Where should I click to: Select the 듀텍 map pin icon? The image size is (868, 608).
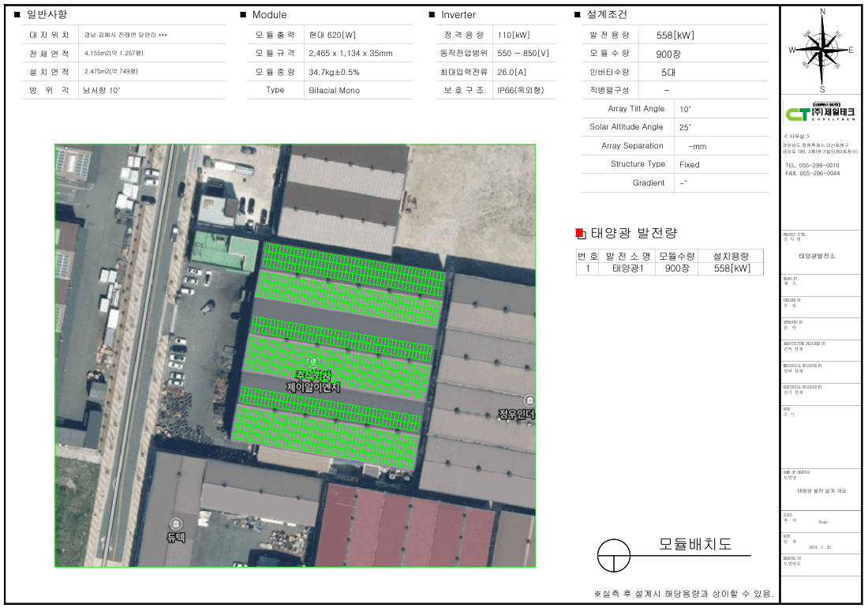(175, 523)
